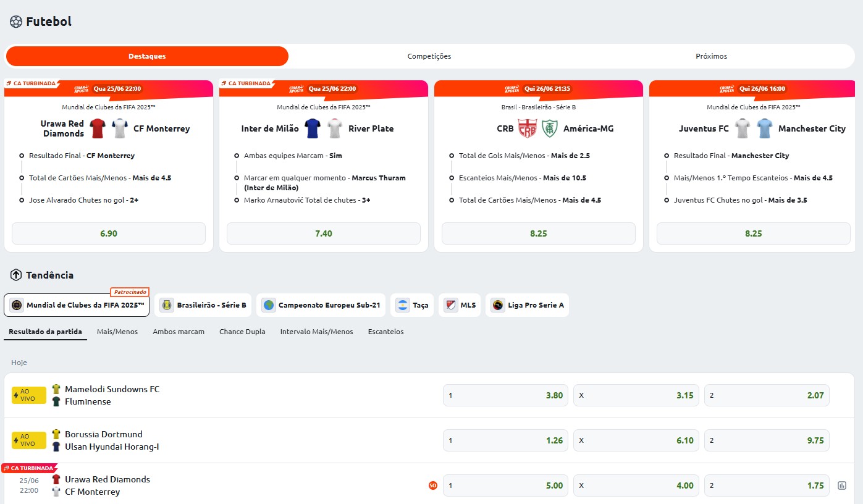863x504 pixels.
Task: Click the Tendência upward arrow icon
Action: pyautogui.click(x=16, y=275)
